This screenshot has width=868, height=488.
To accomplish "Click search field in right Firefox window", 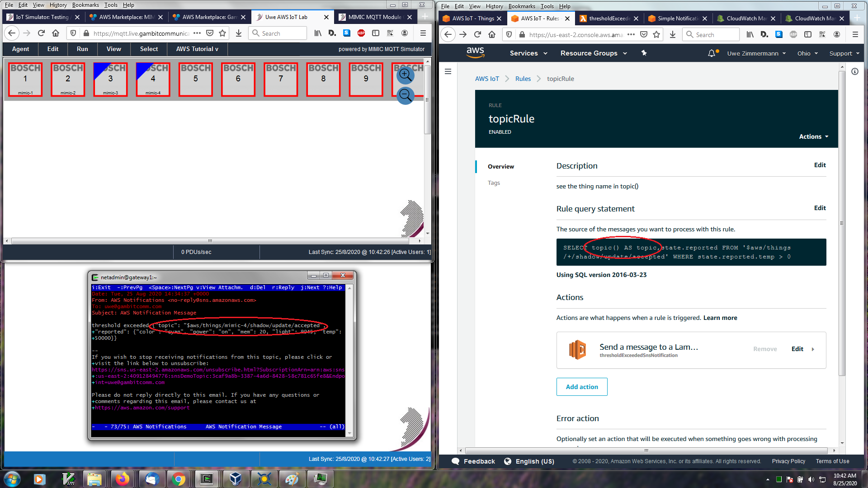I will pyautogui.click(x=711, y=34).
